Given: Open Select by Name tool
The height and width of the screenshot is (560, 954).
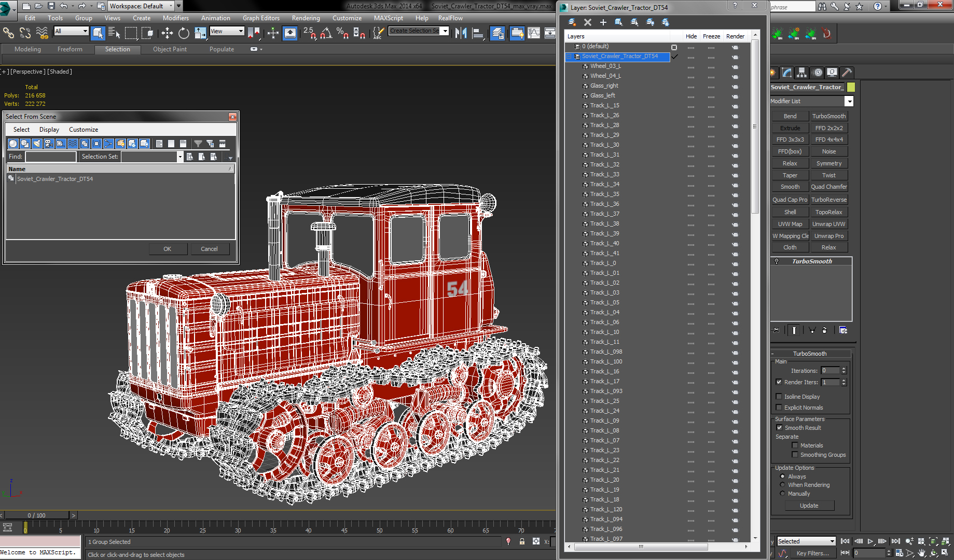Looking at the screenshot, I should point(114,33).
